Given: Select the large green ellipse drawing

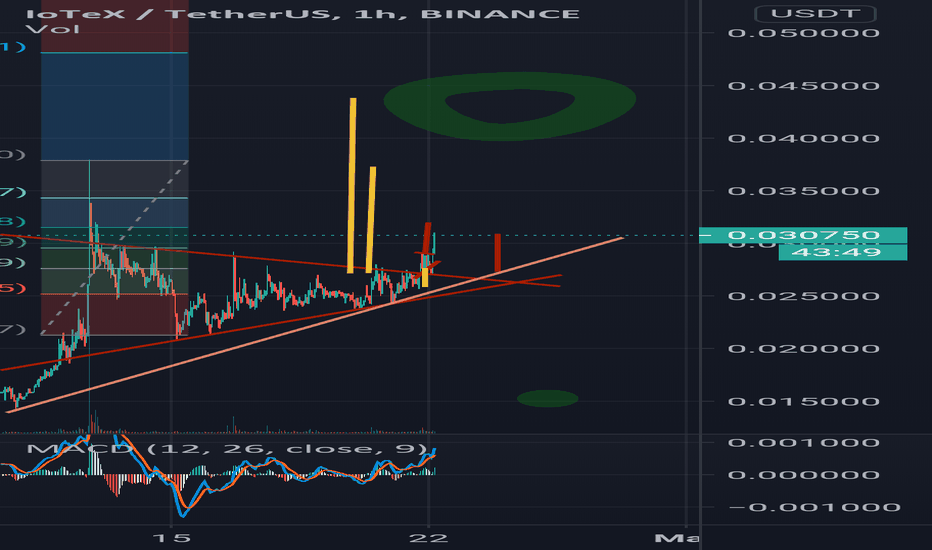Looking at the screenshot, I should click(510, 106).
